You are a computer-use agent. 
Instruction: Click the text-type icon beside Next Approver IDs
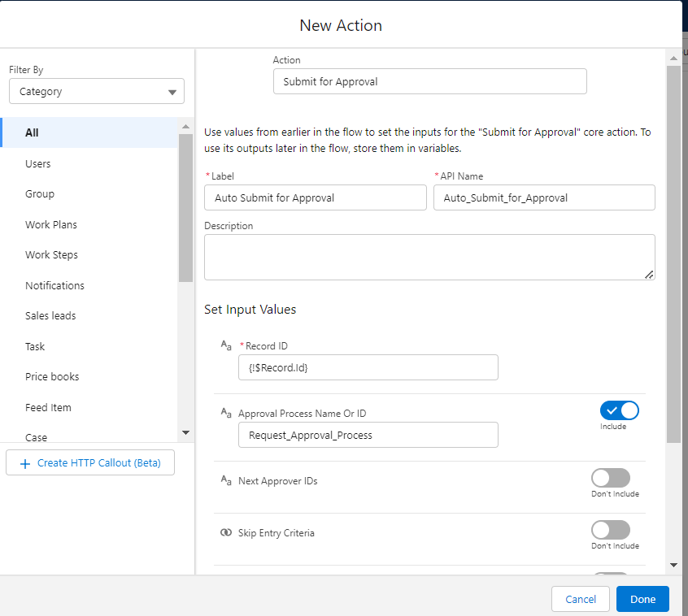[x=226, y=480]
